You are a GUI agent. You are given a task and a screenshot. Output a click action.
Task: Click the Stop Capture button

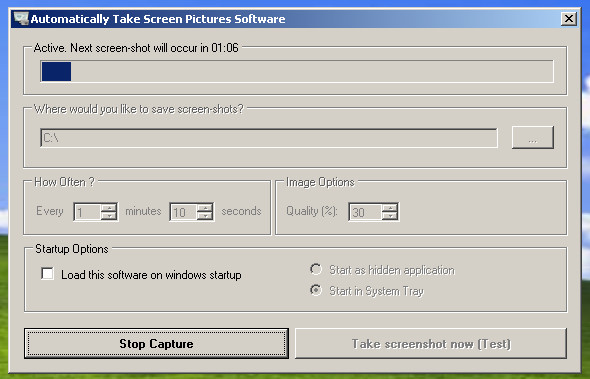click(x=156, y=343)
